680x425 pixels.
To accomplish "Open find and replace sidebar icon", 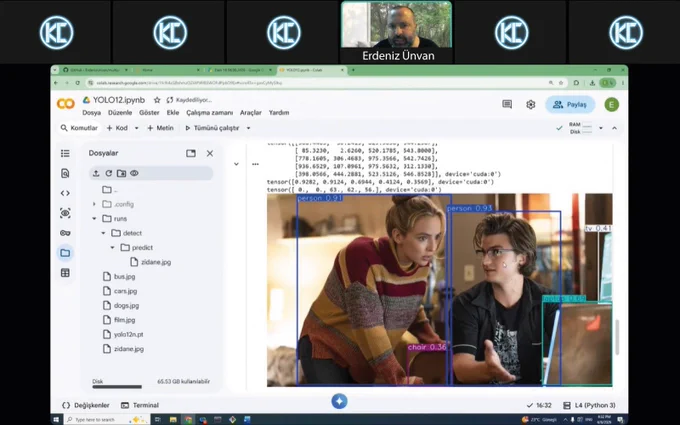I will [65, 173].
